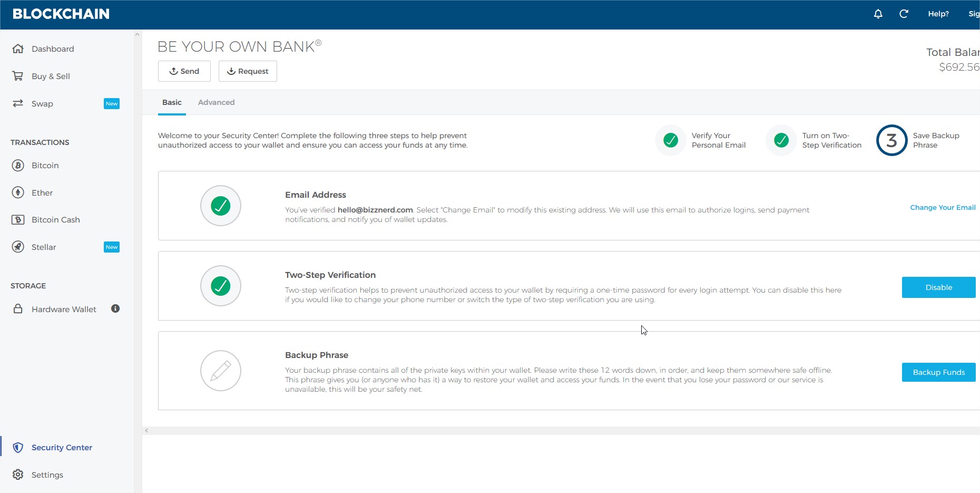
Task: Click the TRANSACTIONS section label
Action: coord(40,142)
